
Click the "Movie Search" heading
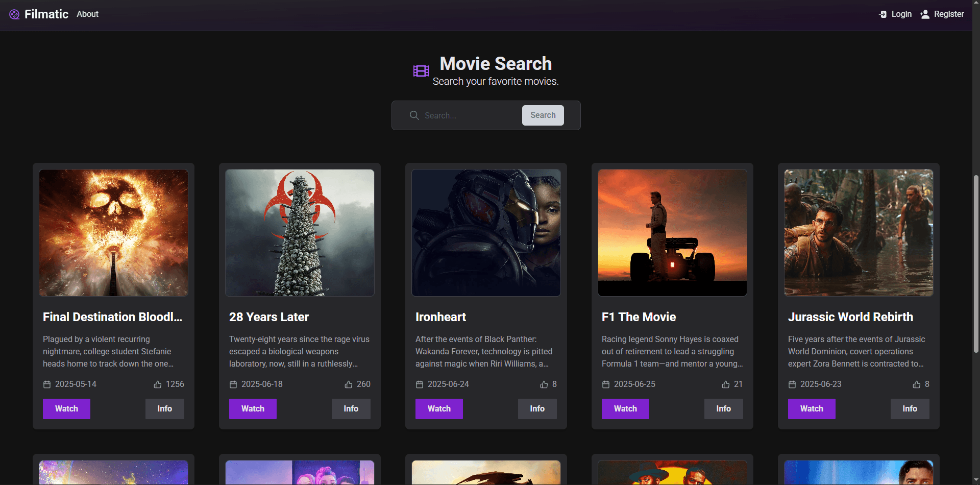click(496, 64)
